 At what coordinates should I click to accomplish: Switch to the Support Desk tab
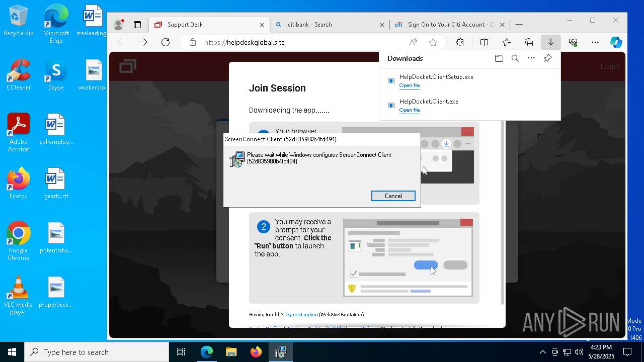[208, 25]
